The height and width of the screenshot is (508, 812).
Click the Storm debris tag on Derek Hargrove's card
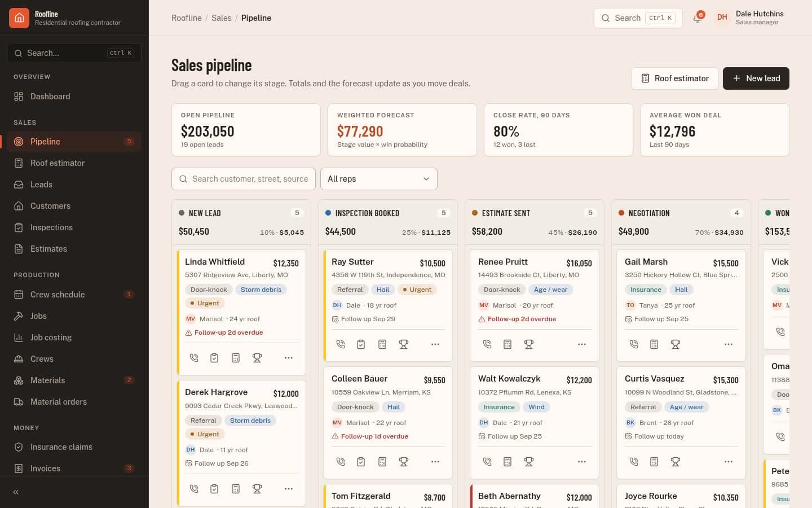pyautogui.click(x=250, y=421)
